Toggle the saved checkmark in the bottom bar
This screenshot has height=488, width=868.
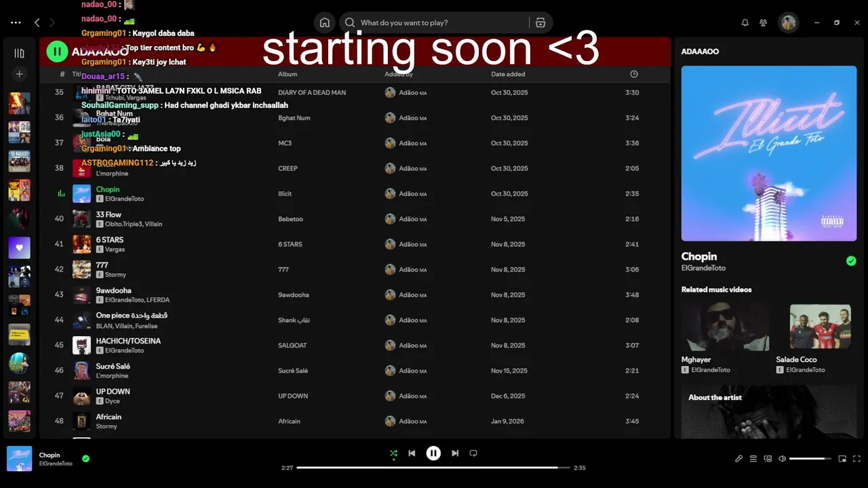tap(85, 459)
